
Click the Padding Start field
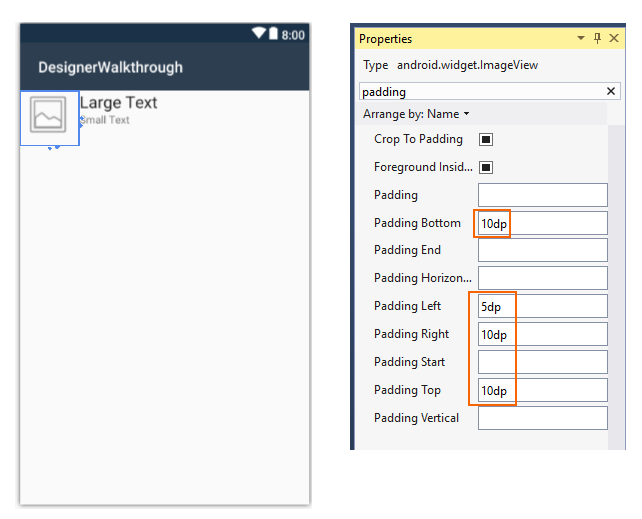542,362
